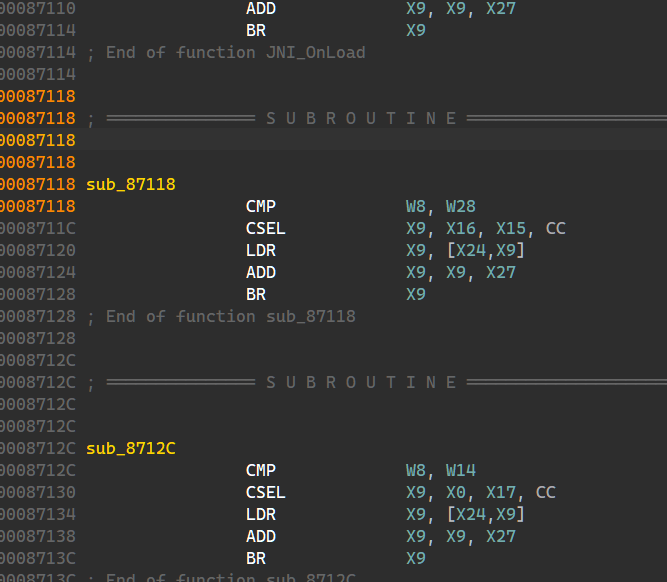Screen dimensions: 667x582
Task: Click the LDR mnemonic at address 00087134
Action: [x=261, y=514]
